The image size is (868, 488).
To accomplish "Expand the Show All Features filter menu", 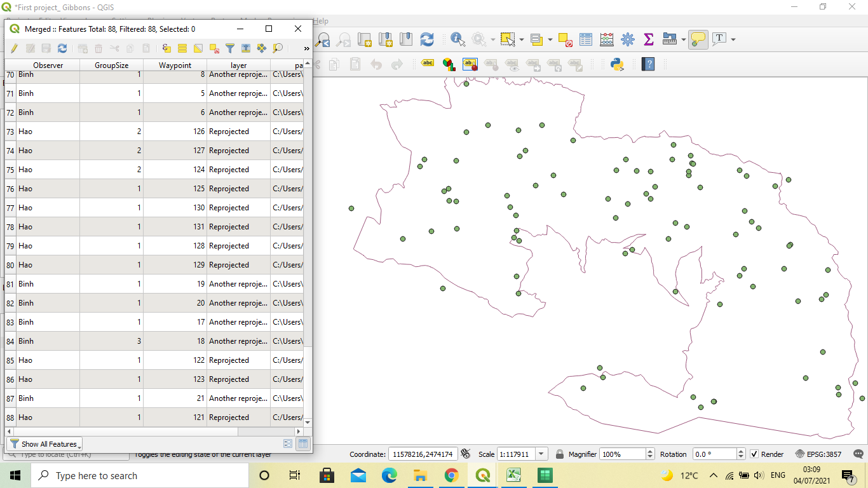I will tap(44, 444).
